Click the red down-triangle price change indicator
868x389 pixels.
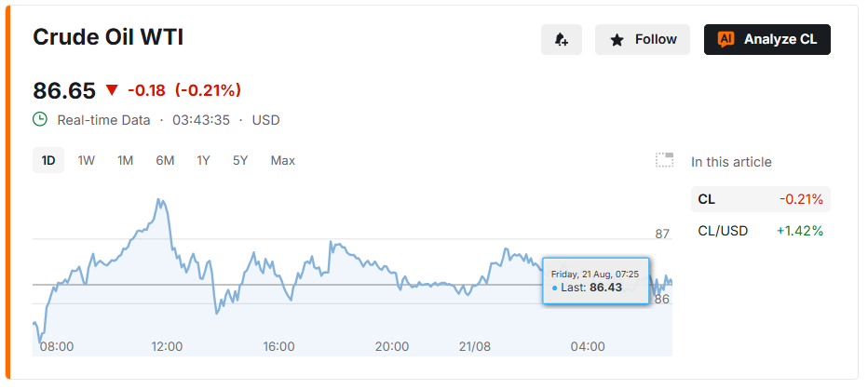(x=113, y=90)
